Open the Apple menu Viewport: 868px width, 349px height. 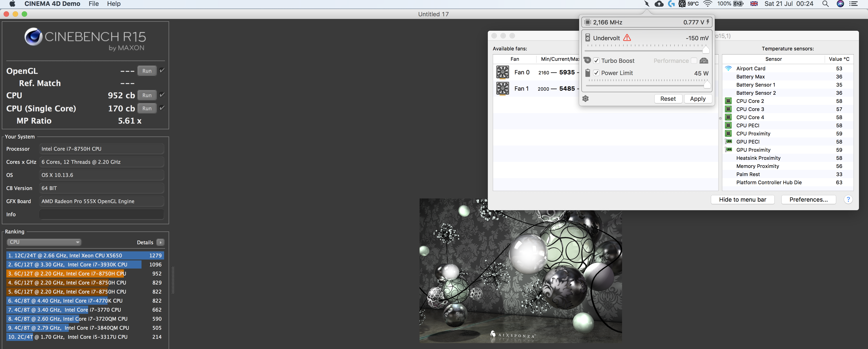pos(12,4)
